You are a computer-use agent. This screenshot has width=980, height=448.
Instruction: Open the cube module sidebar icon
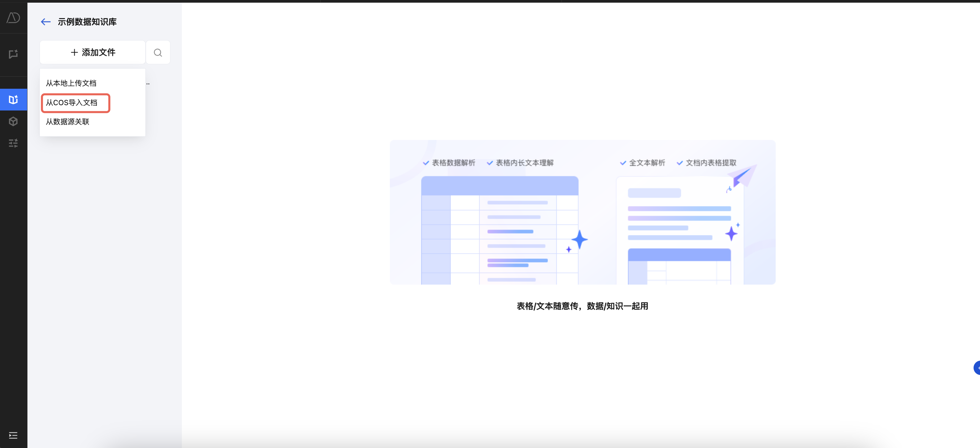click(x=13, y=121)
